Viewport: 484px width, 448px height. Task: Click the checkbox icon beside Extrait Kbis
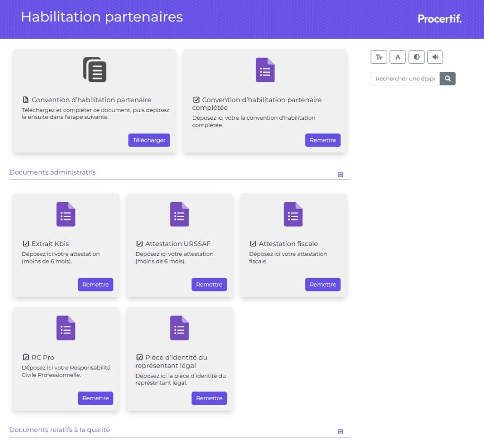[26, 244]
